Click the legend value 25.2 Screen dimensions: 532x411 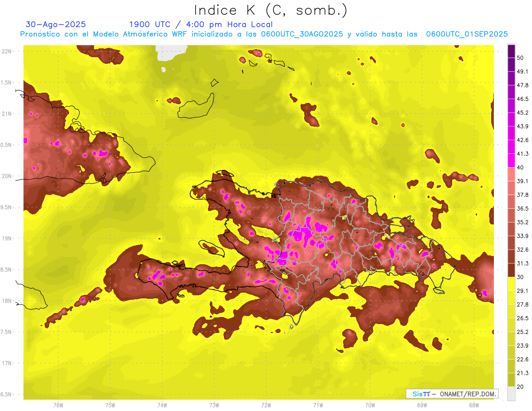(523, 332)
